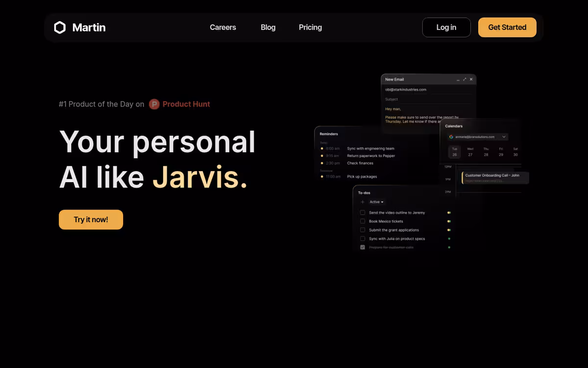Click the email body text 'Hey man,'

pyautogui.click(x=393, y=109)
